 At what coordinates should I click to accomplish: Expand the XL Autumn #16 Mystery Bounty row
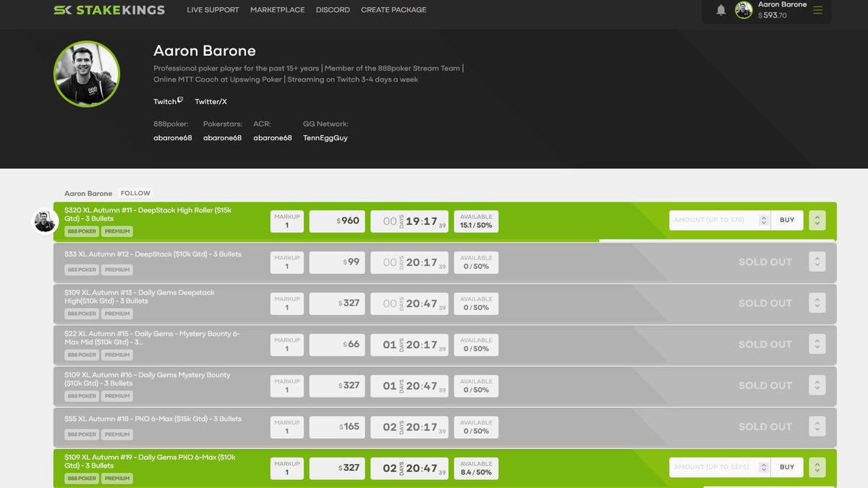coord(817,385)
